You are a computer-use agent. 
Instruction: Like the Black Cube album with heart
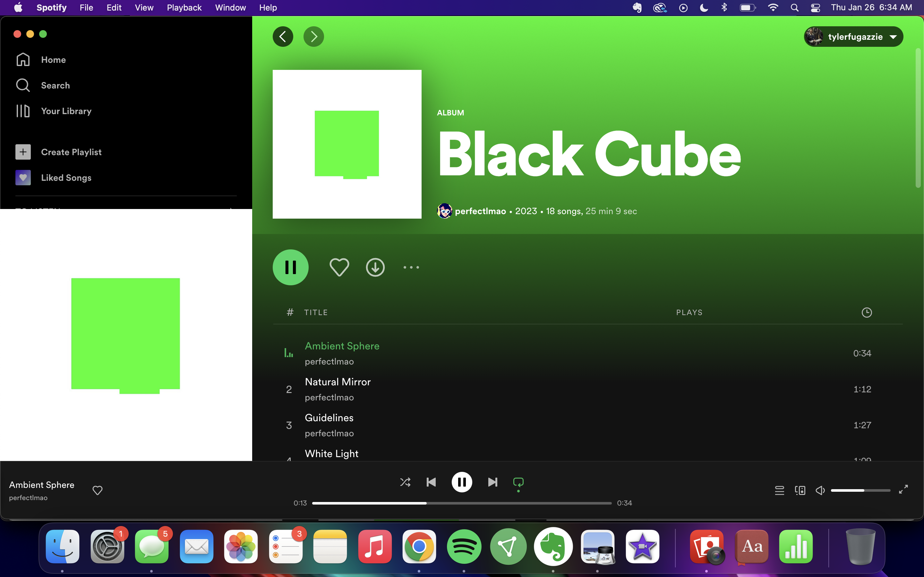tap(339, 267)
